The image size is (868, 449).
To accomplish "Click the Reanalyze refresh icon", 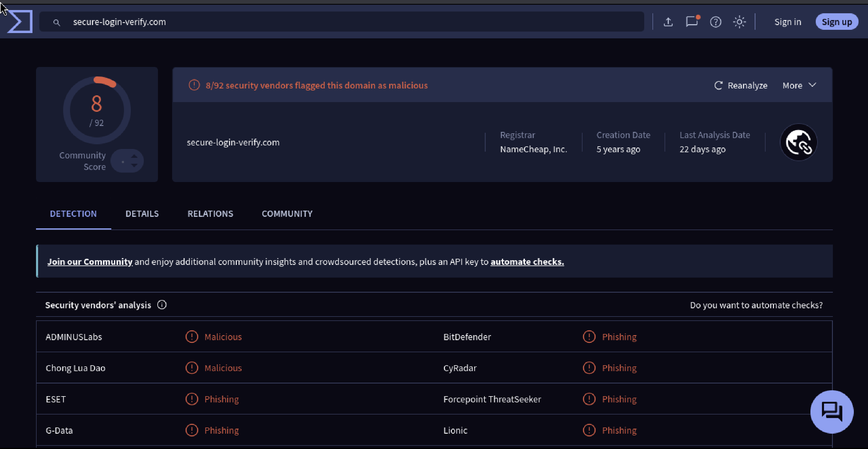I will pos(718,86).
